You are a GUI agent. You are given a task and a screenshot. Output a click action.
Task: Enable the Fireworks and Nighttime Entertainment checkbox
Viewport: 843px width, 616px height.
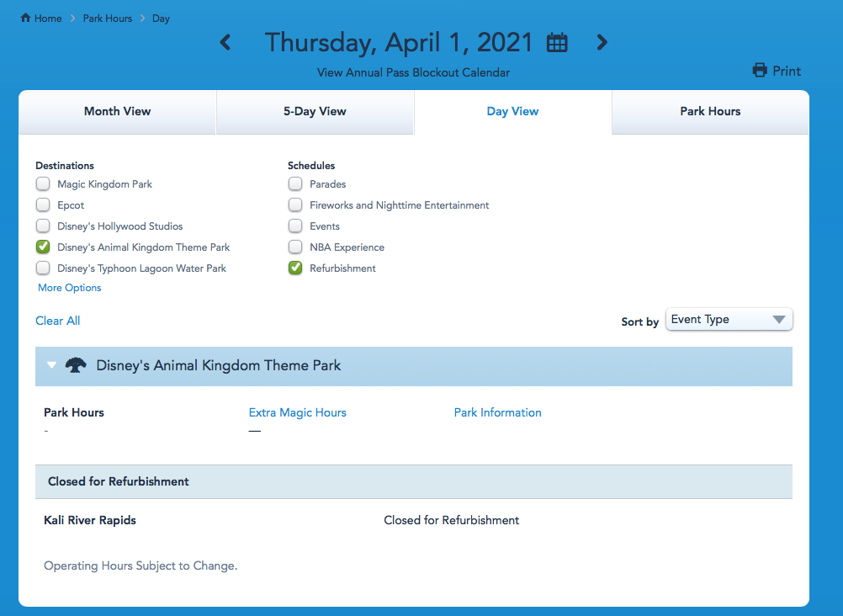(295, 205)
